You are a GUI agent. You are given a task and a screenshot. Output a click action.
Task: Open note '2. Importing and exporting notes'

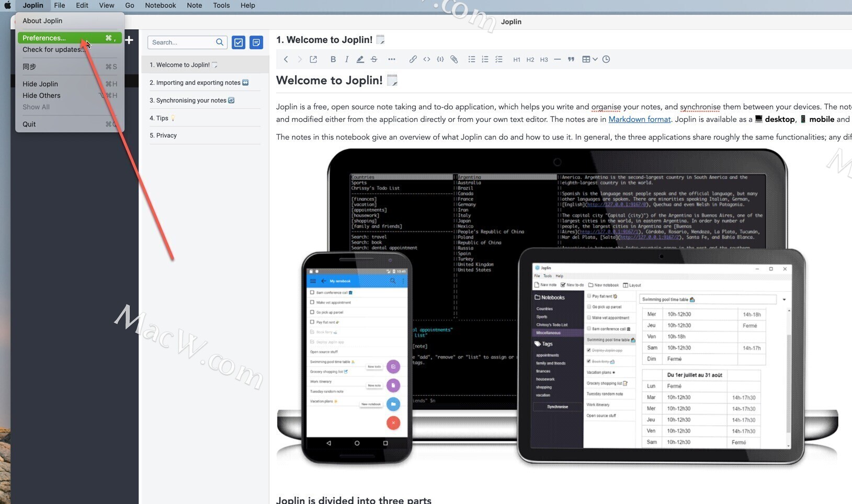[x=205, y=83]
